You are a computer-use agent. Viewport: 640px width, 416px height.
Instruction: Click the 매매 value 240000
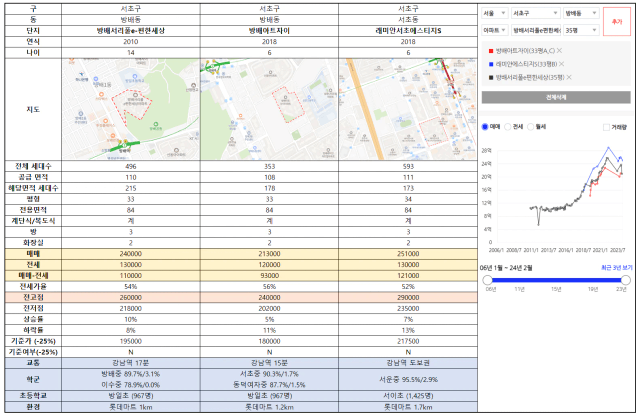[131, 254]
